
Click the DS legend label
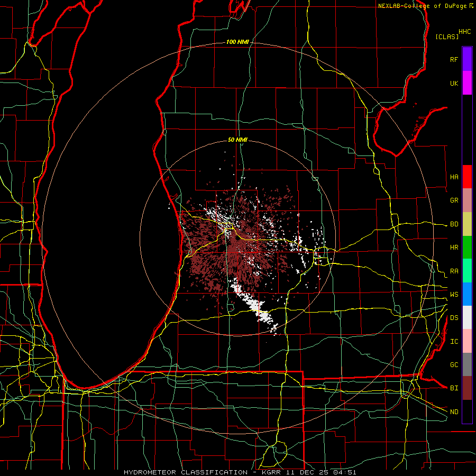[x=454, y=318]
